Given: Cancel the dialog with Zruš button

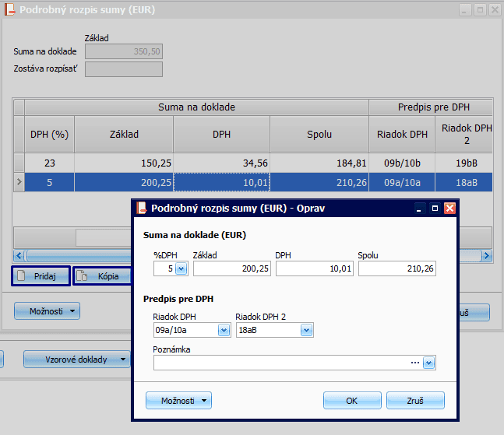Looking at the screenshot, I should (415, 400).
